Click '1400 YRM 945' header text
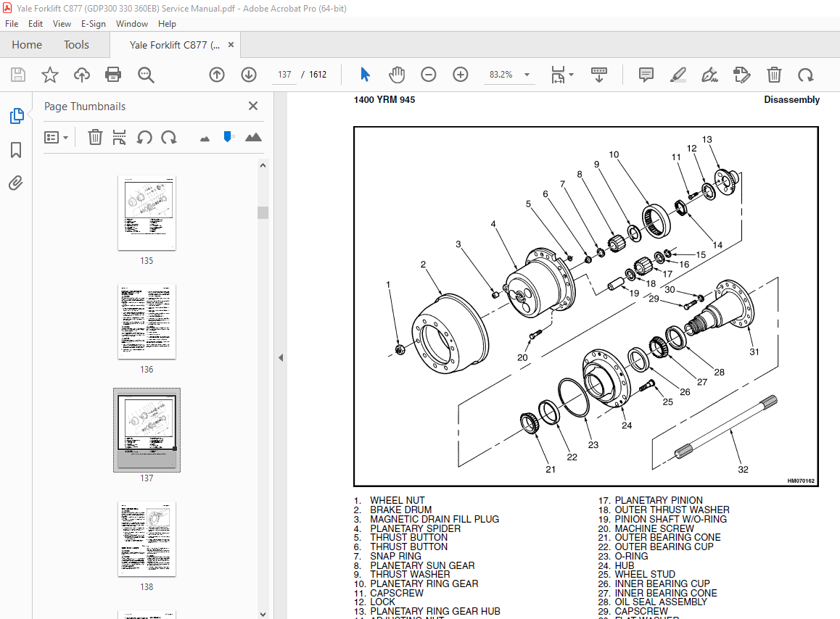The width and height of the screenshot is (840, 619). tap(384, 99)
